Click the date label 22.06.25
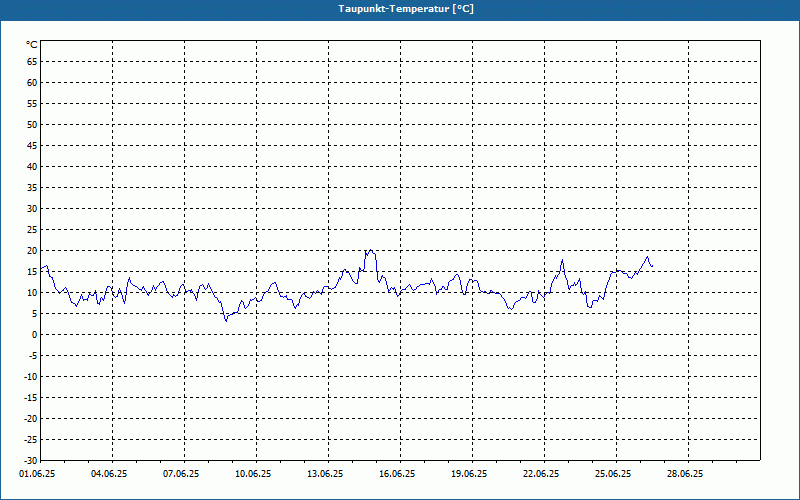The width and height of the screenshot is (800, 500). pos(541,474)
